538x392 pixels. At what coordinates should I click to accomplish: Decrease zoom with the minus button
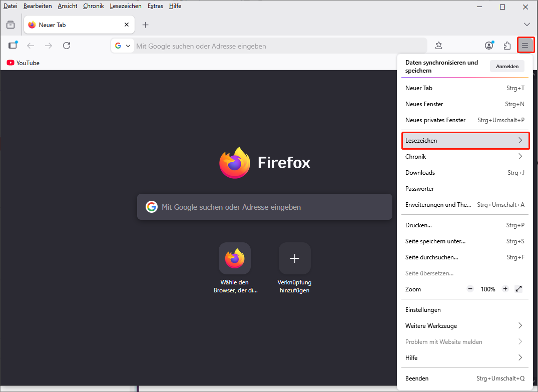[x=470, y=289]
